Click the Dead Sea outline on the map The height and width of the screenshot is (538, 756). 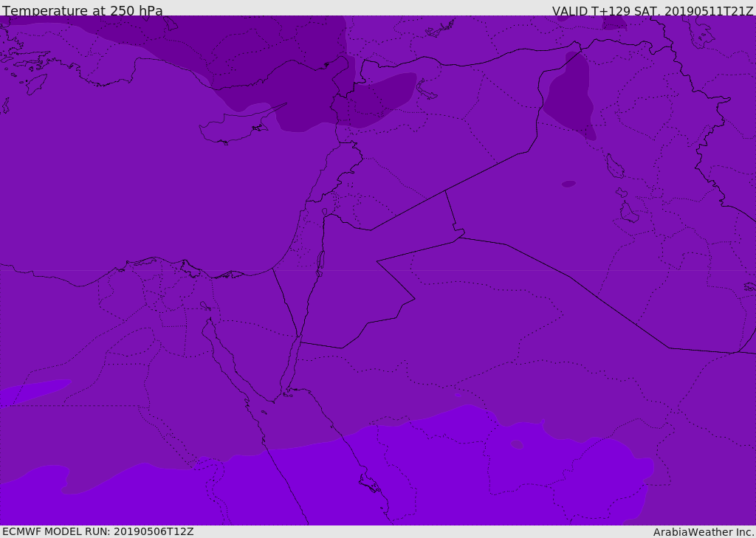320,263
